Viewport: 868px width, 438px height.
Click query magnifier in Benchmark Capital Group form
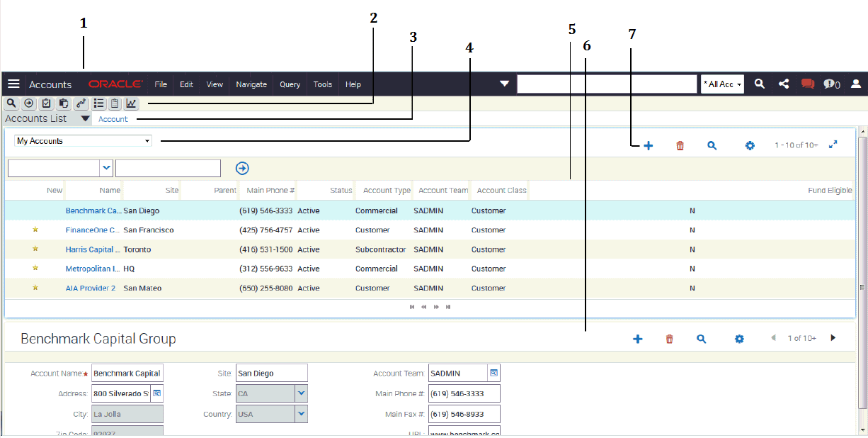point(702,339)
